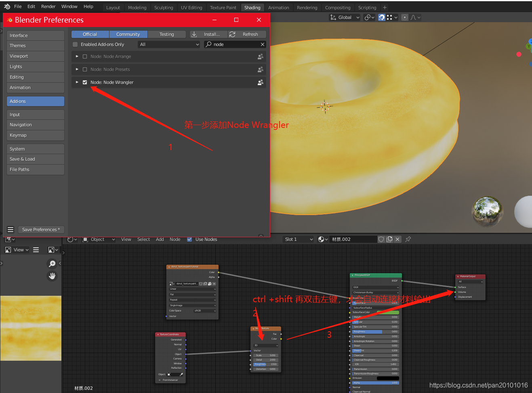This screenshot has height=393, width=532.
Task: Expand the Node: Node Arrange add-on details
Action: (x=77, y=56)
